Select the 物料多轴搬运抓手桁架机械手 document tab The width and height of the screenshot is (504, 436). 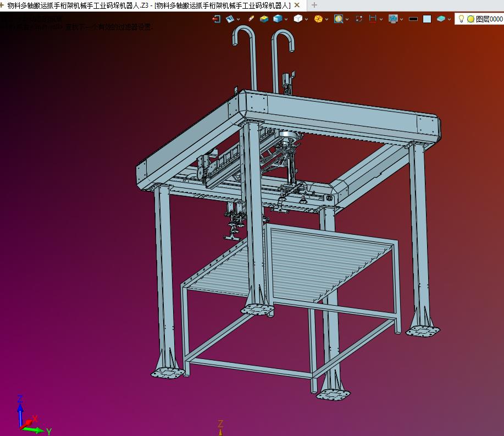[x=149, y=5]
